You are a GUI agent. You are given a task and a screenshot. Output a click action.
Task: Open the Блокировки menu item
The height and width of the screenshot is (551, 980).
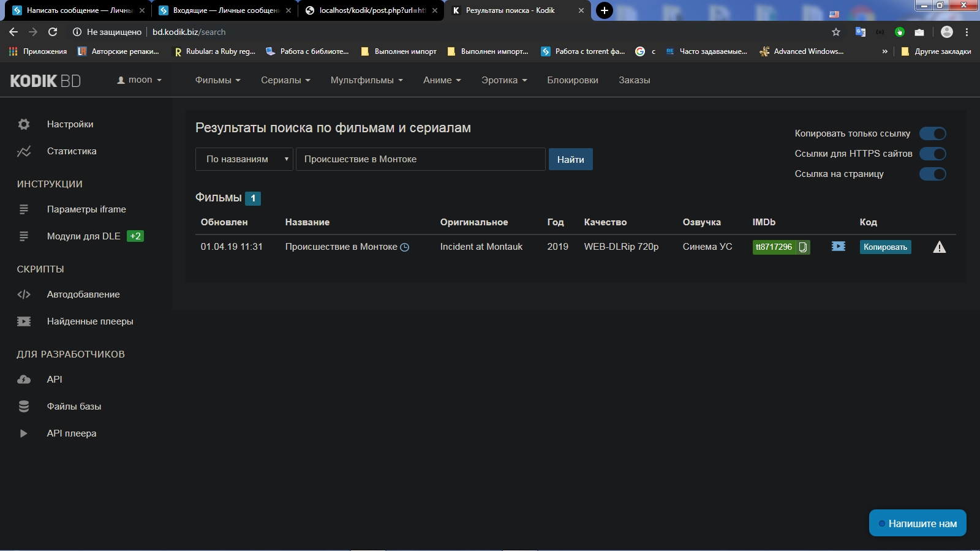[572, 80]
